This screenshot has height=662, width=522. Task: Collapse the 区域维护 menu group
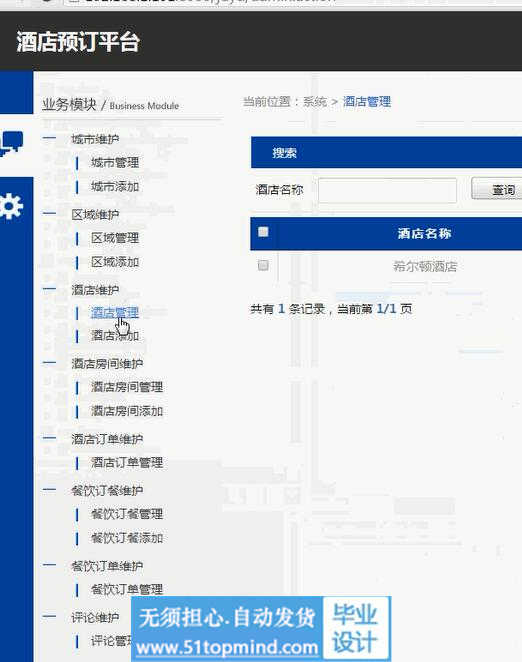49,214
